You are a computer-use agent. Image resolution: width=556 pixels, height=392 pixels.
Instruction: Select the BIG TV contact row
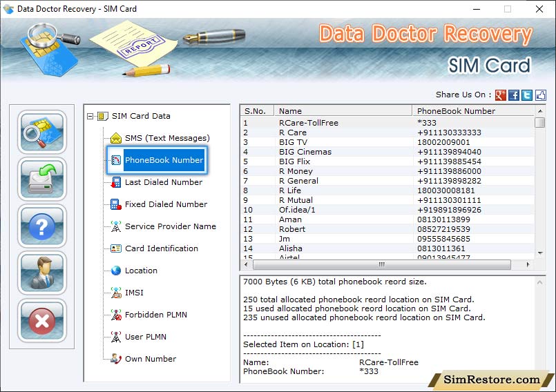[387, 142]
